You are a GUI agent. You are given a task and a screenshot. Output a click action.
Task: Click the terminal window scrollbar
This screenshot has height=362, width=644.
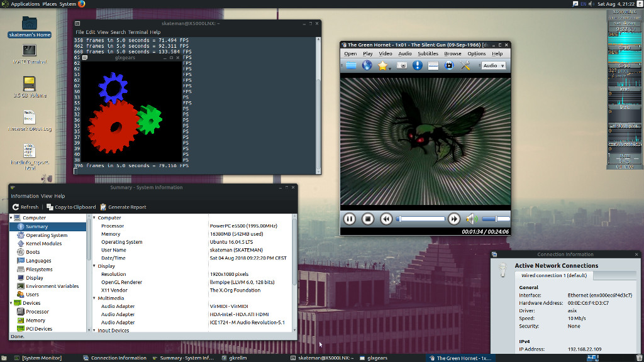318,106
